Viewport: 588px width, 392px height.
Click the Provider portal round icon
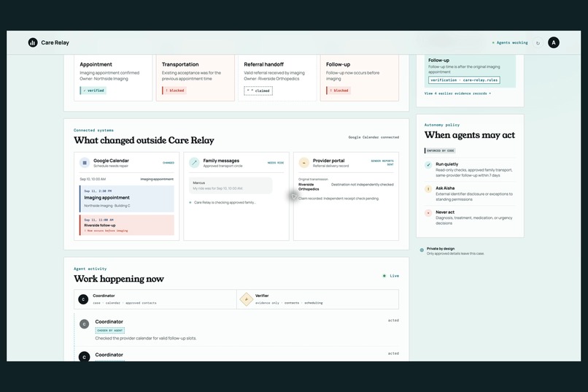click(x=303, y=163)
